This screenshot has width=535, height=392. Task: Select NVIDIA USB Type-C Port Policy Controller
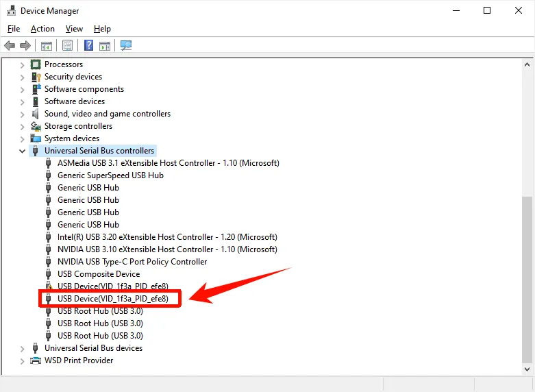coord(132,262)
